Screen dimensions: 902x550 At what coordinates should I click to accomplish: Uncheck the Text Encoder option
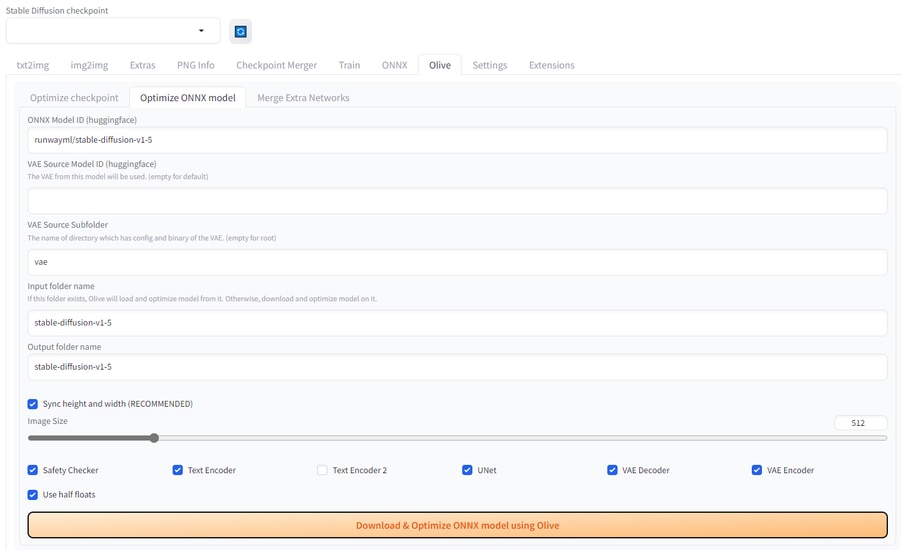coord(178,470)
